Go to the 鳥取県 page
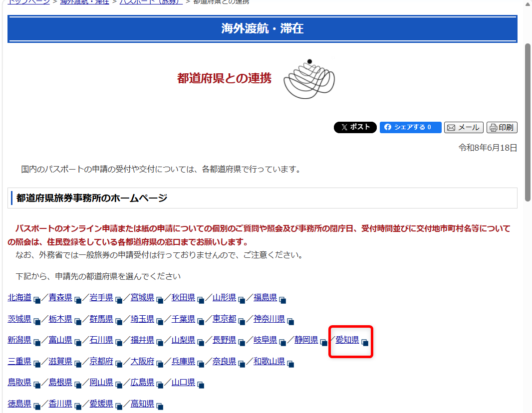This screenshot has height=413, width=532. [19, 382]
